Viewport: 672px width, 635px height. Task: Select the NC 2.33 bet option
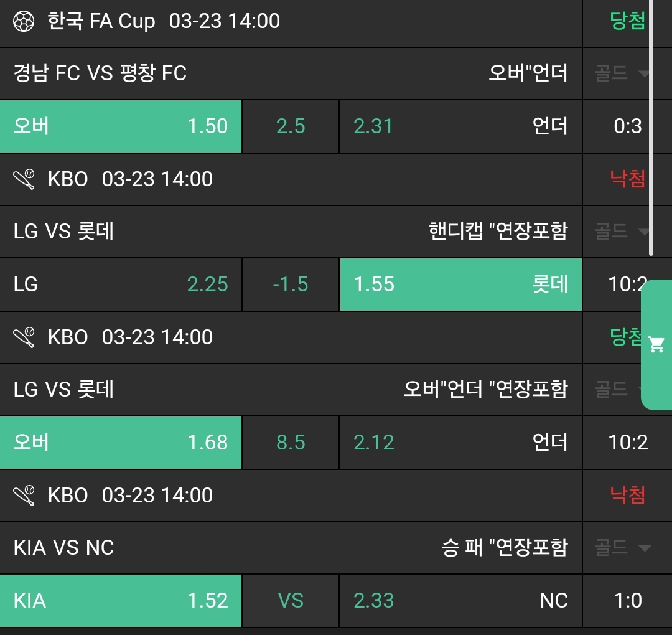click(460, 601)
